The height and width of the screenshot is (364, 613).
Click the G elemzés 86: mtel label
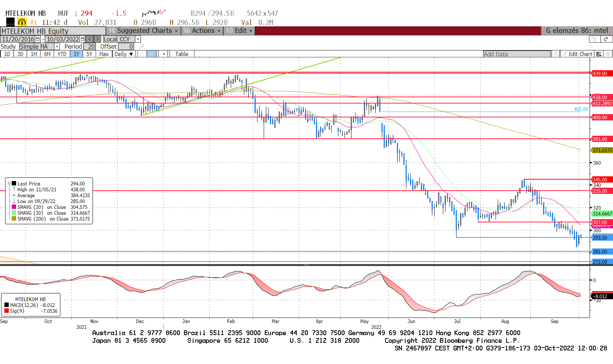pos(577,31)
